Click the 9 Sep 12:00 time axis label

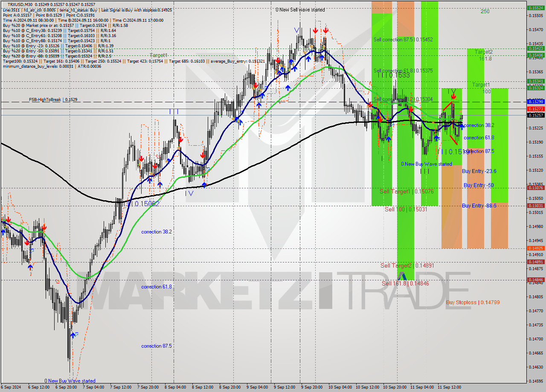pyautogui.click(x=285, y=387)
